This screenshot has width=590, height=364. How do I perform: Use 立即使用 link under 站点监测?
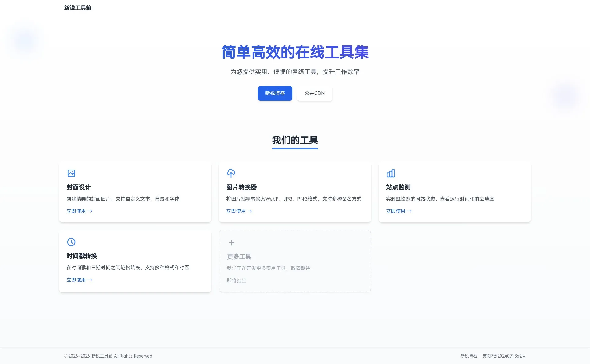(x=399, y=211)
